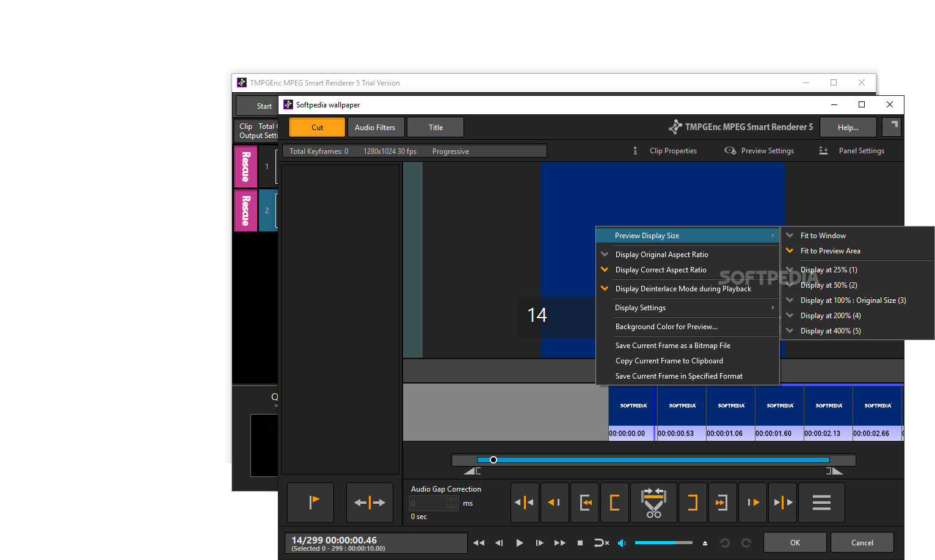Jump to next scene change
This screenshot has width=935, height=560.
click(x=782, y=503)
